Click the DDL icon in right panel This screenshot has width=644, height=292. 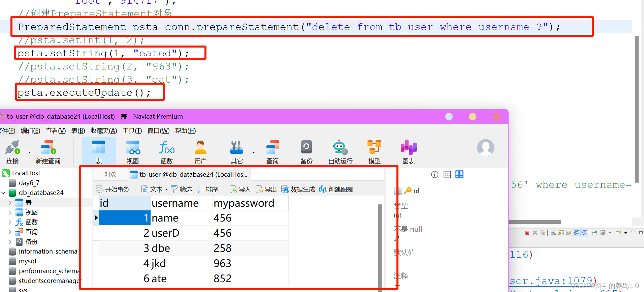(447, 174)
